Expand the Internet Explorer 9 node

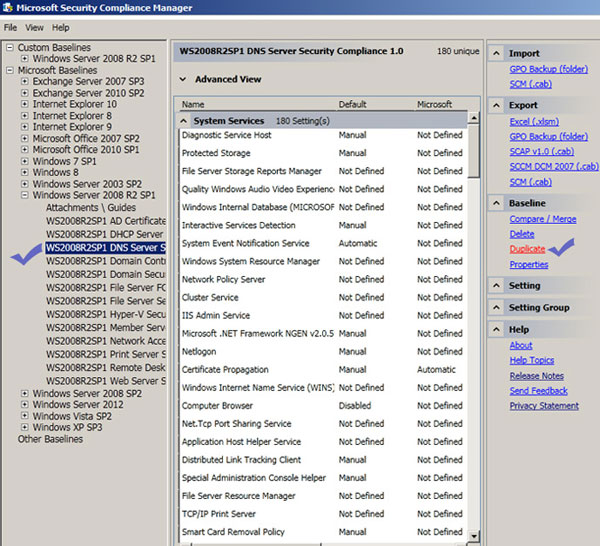click(24, 127)
